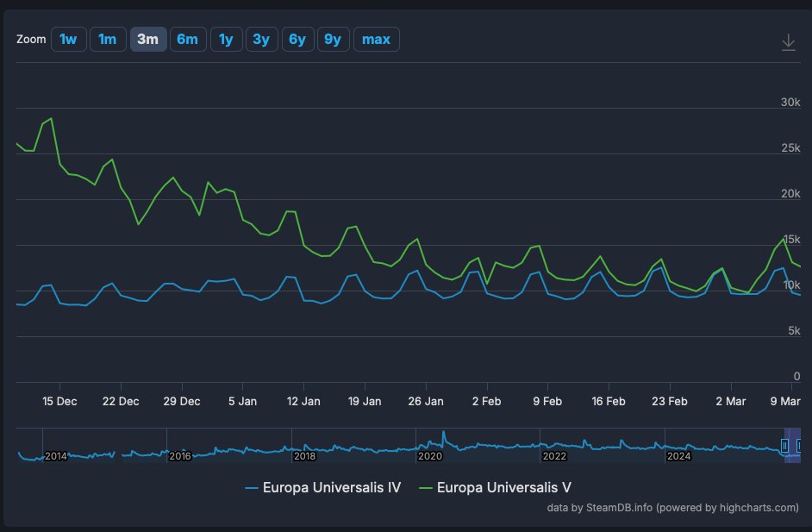Screen dimensions: 812x532
Task: Click the 25k y-axis label
Action: tap(790, 148)
